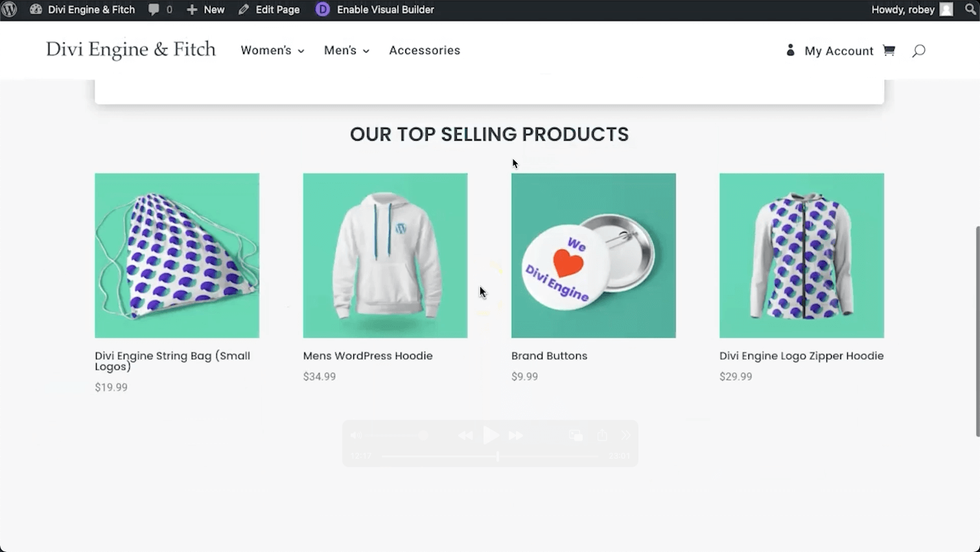980x552 pixels.
Task: Click the double-chevron more icon in overlay
Action: click(x=627, y=436)
